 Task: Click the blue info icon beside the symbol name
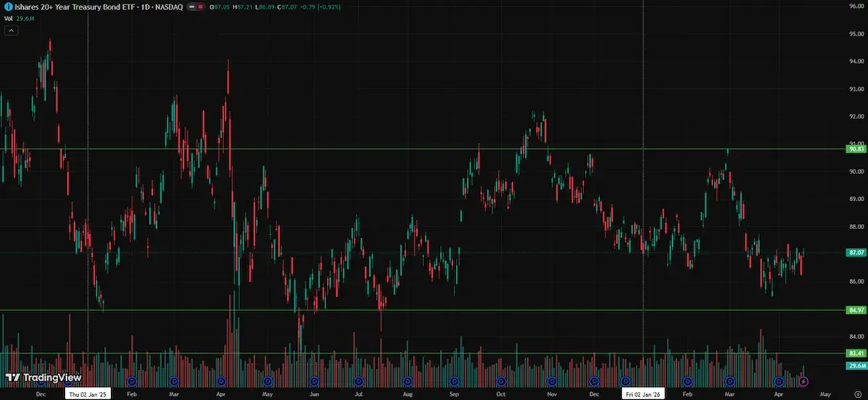(x=8, y=7)
